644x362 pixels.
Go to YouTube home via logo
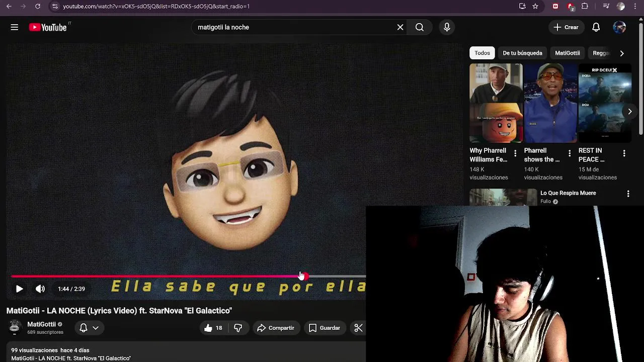[48, 27]
